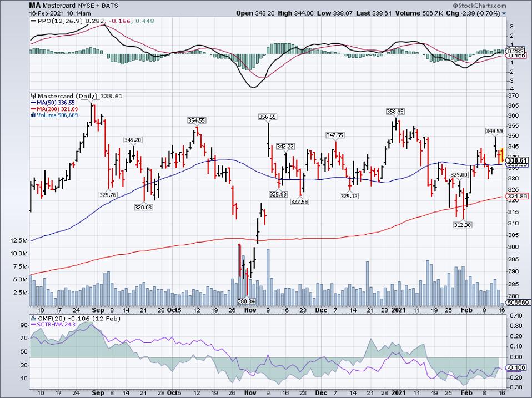The image size is (532, 398).
Task: Click the 329.00 price label
Action: point(459,175)
